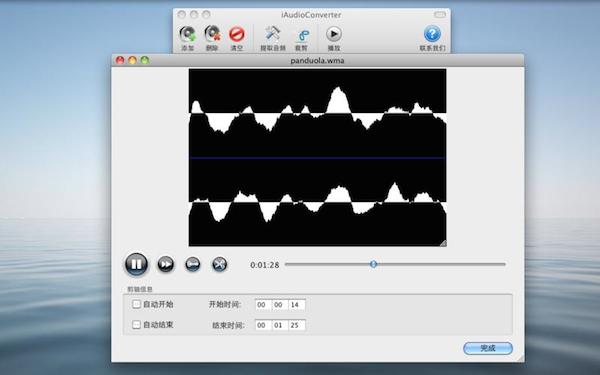Click the 开始时间 hours field
This screenshot has width=600, height=375.
[x=262, y=305]
